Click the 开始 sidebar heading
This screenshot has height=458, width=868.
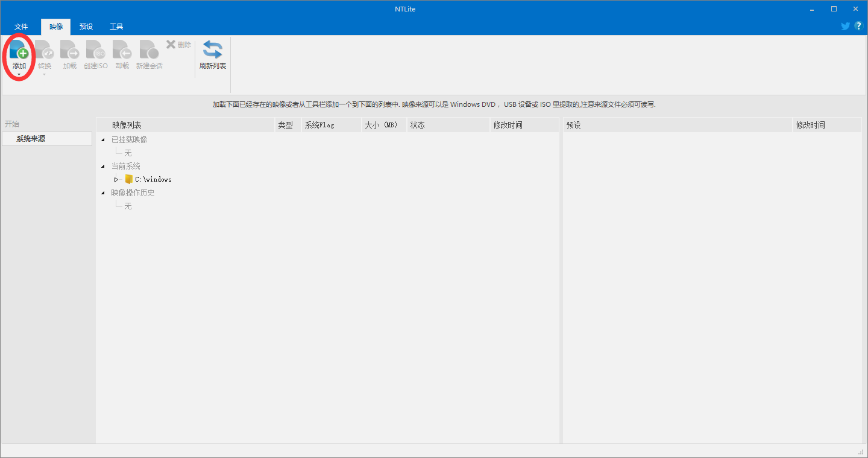click(x=12, y=124)
